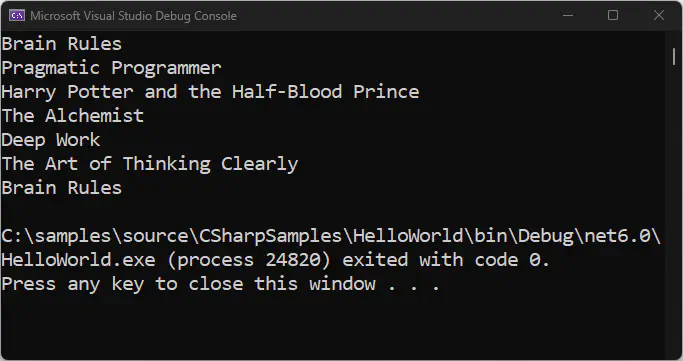Click 'The Art of Thinking Clearly' line

[x=149, y=164]
